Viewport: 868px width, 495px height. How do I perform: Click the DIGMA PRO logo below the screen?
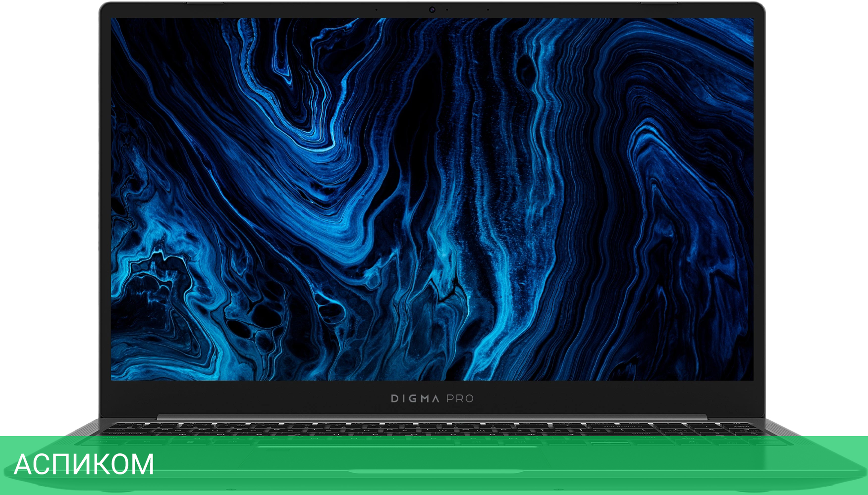[x=432, y=398]
